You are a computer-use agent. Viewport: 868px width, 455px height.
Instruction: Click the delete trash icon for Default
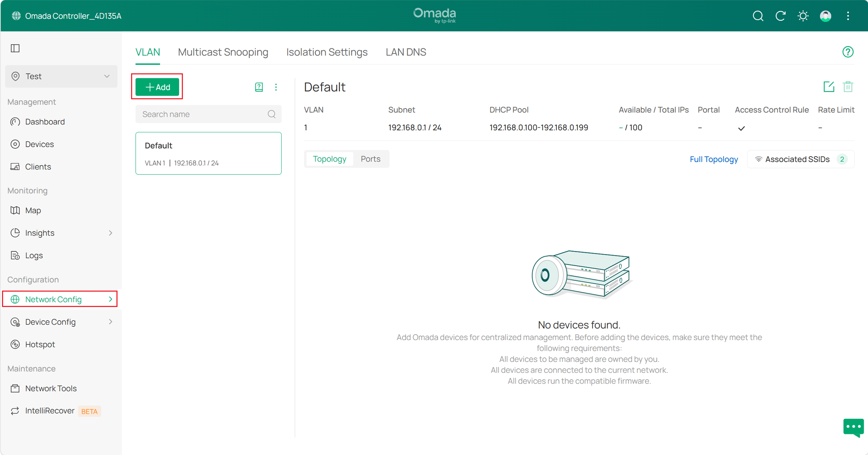pos(848,87)
